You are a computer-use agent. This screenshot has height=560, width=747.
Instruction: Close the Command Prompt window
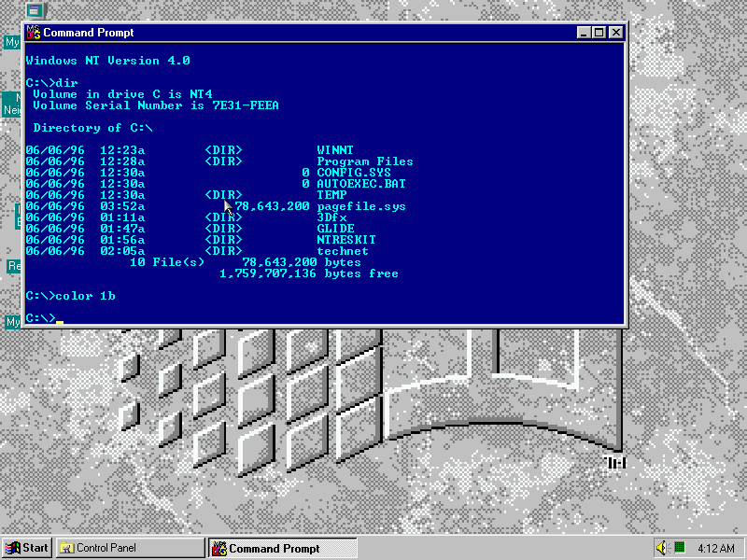pos(615,33)
